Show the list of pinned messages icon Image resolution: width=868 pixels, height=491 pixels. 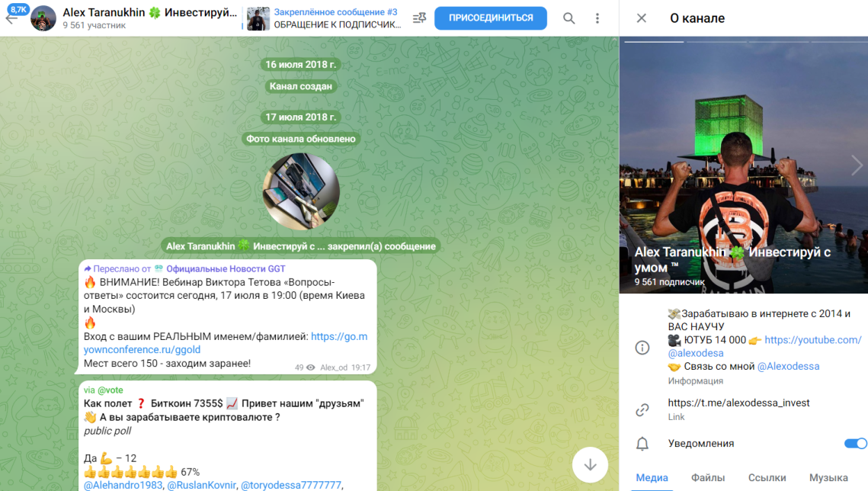420,18
